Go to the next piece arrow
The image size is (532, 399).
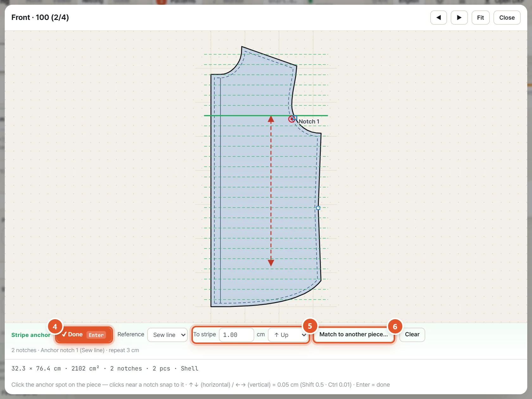click(459, 18)
